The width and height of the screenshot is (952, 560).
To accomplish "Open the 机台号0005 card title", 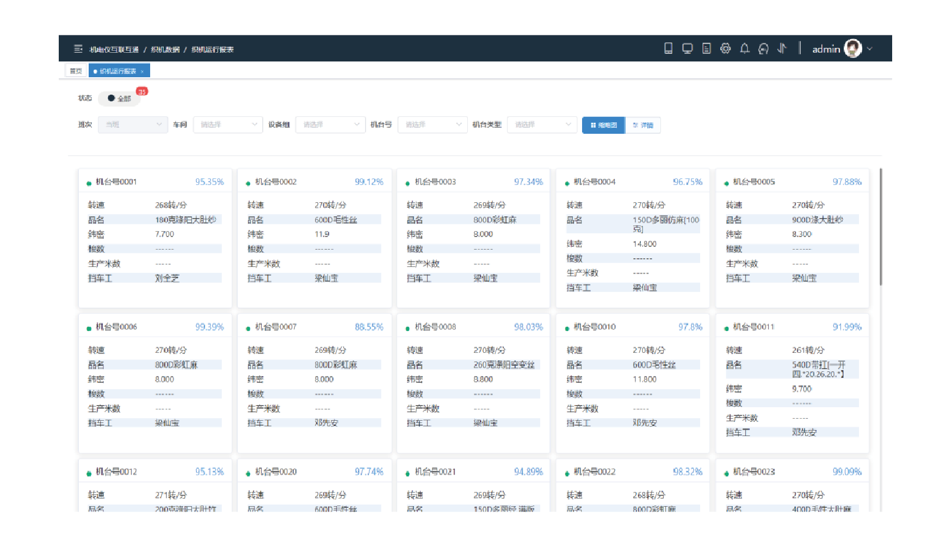I will coord(754,182).
